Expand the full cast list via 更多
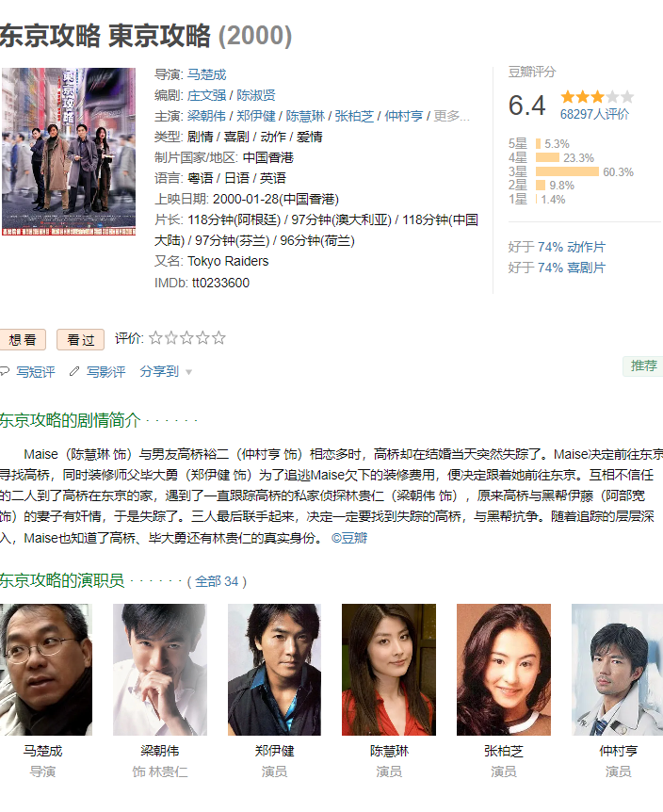663x812 pixels. click(451, 116)
